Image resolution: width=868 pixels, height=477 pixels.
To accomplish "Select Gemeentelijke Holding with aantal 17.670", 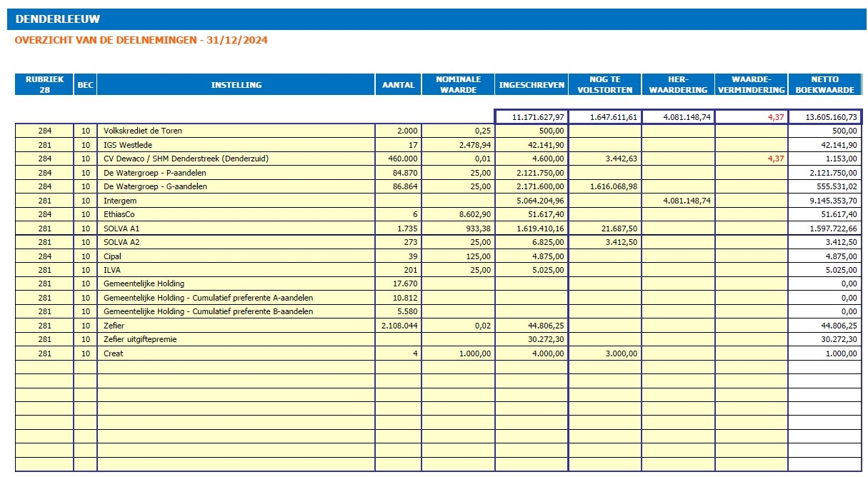I will [x=236, y=284].
